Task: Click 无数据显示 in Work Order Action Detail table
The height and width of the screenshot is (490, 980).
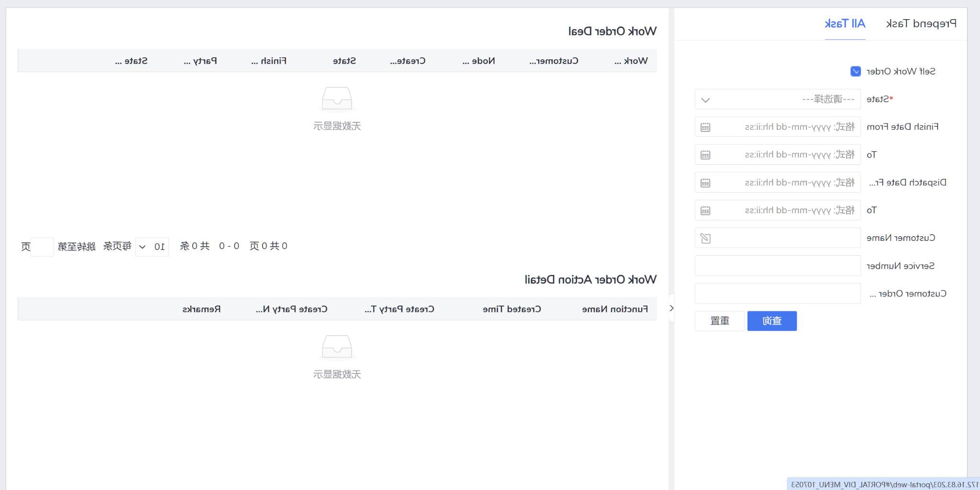Action: (337, 374)
